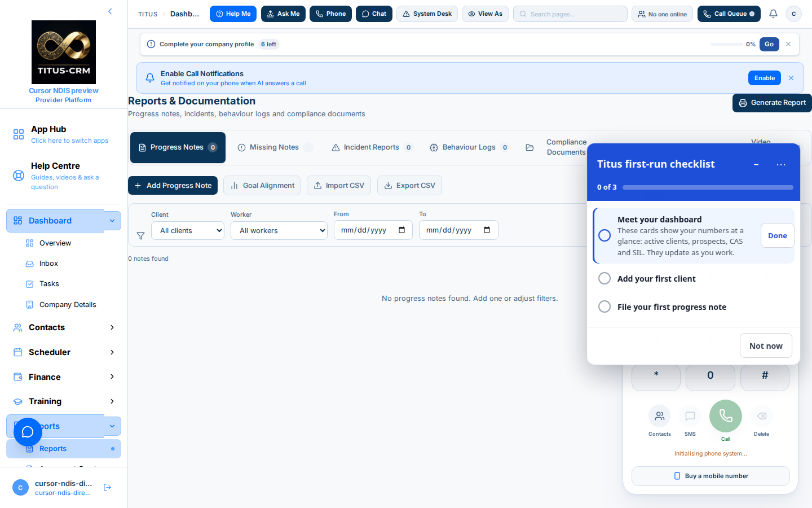This screenshot has width=812, height=508.
Task: Collapse the Dashboard menu section
Action: [x=112, y=221]
